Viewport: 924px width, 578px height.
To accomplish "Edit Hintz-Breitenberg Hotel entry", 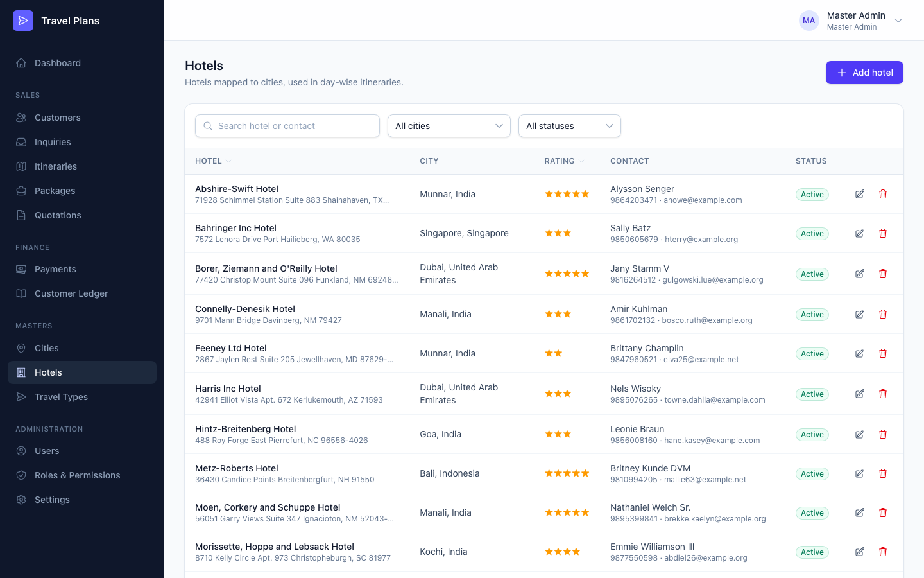I will (x=860, y=434).
